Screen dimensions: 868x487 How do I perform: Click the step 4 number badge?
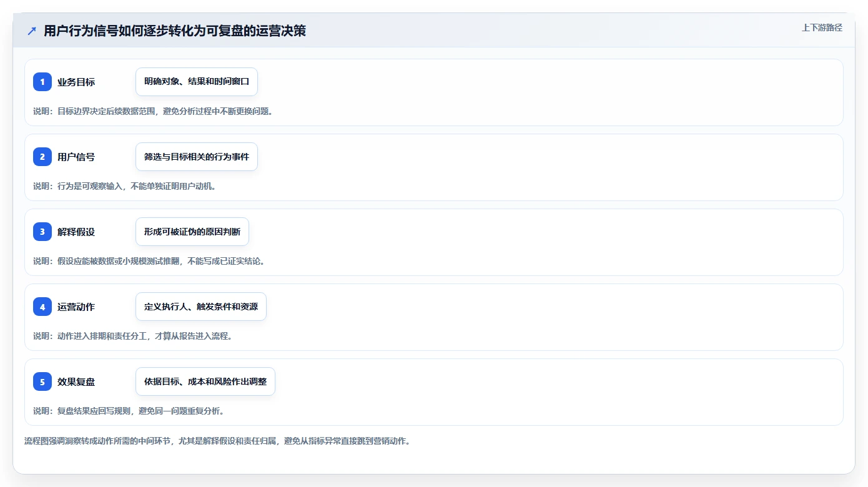point(42,307)
